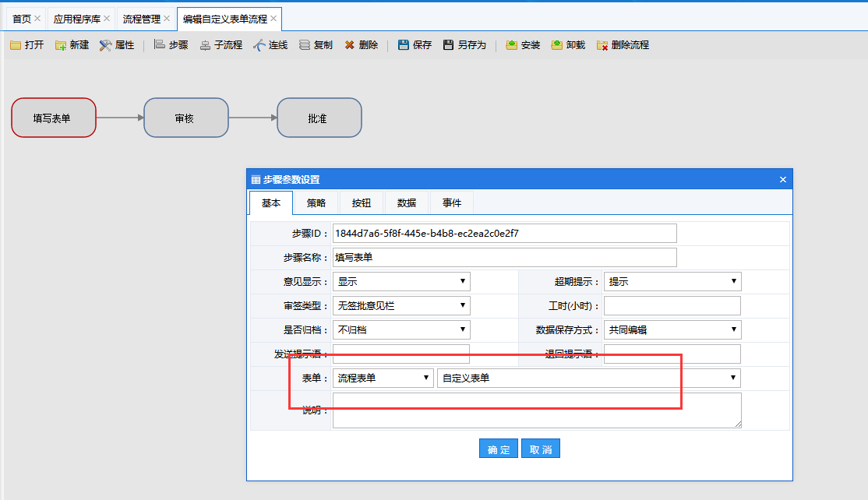The image size is (868, 500).
Task: Open the 流程表单 form type dropdown
Action: tap(383, 379)
